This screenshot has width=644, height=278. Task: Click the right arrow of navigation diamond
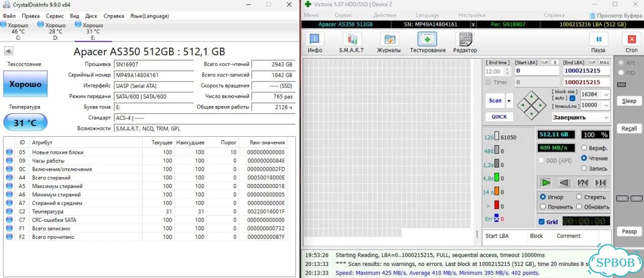pos(540,105)
